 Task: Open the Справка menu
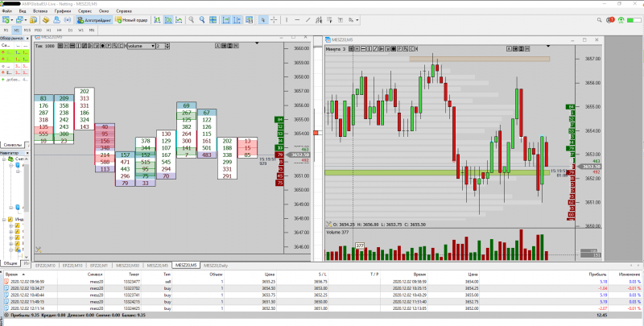coord(124,11)
